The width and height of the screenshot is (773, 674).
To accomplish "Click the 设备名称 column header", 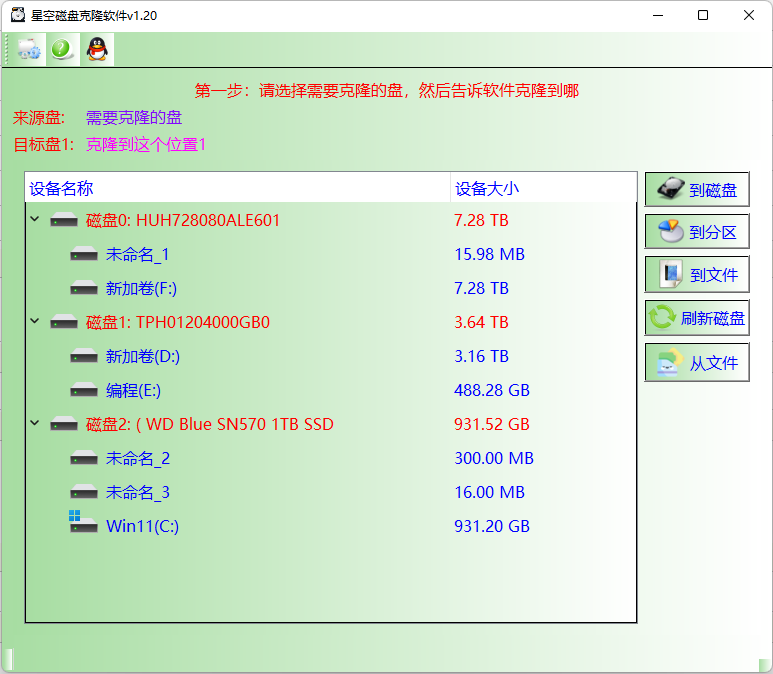I will pyautogui.click(x=62, y=188).
